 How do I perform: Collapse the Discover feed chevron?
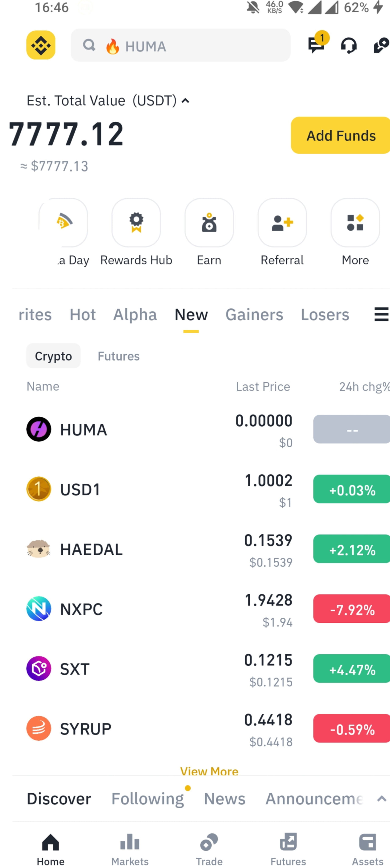[382, 798]
